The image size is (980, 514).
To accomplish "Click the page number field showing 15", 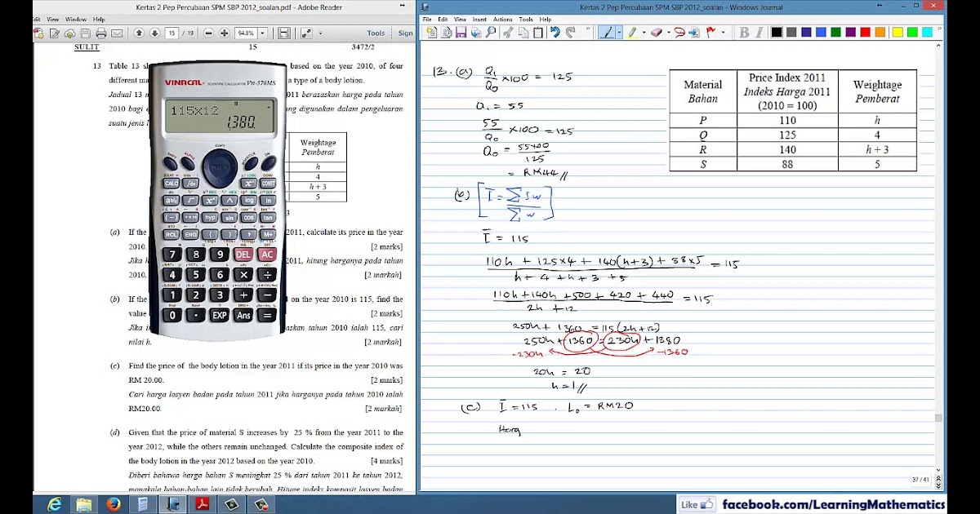I will pos(172,33).
